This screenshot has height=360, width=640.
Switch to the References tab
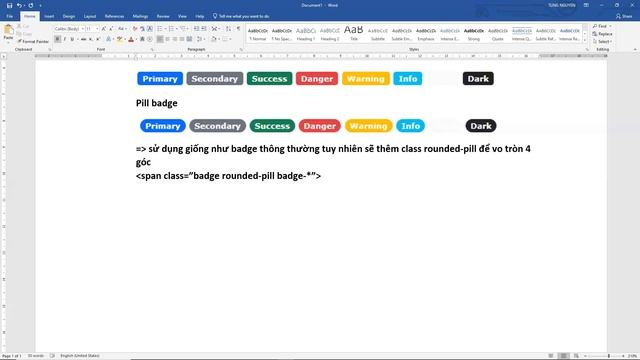pos(114,16)
